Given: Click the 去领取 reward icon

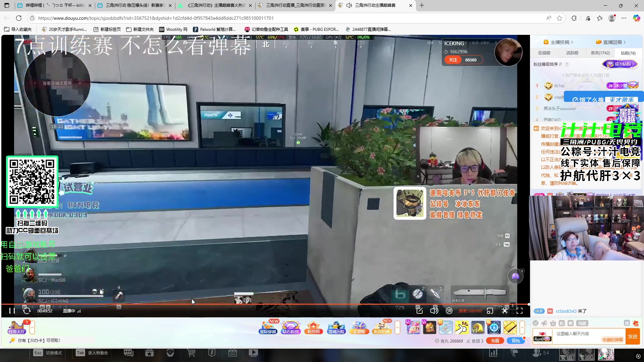Looking at the screenshot, I should coord(359,327).
